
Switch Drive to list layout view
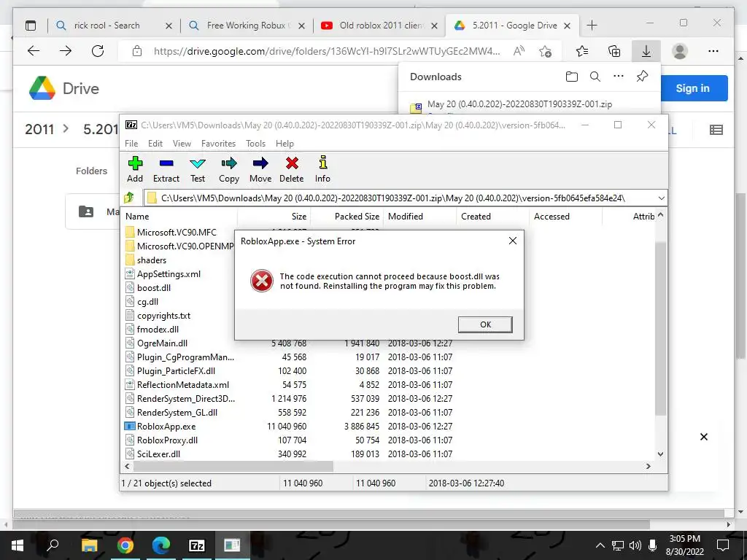pyautogui.click(x=716, y=130)
